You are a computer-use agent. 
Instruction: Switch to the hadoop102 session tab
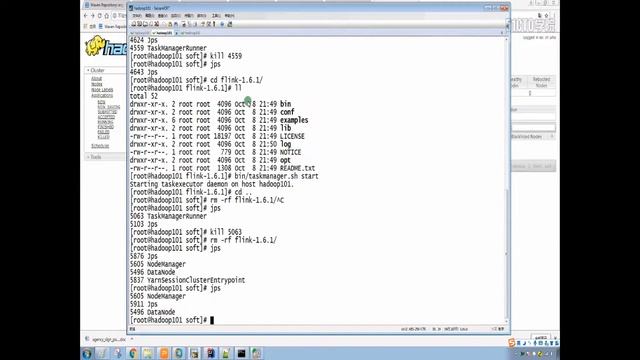pyautogui.click(x=190, y=33)
